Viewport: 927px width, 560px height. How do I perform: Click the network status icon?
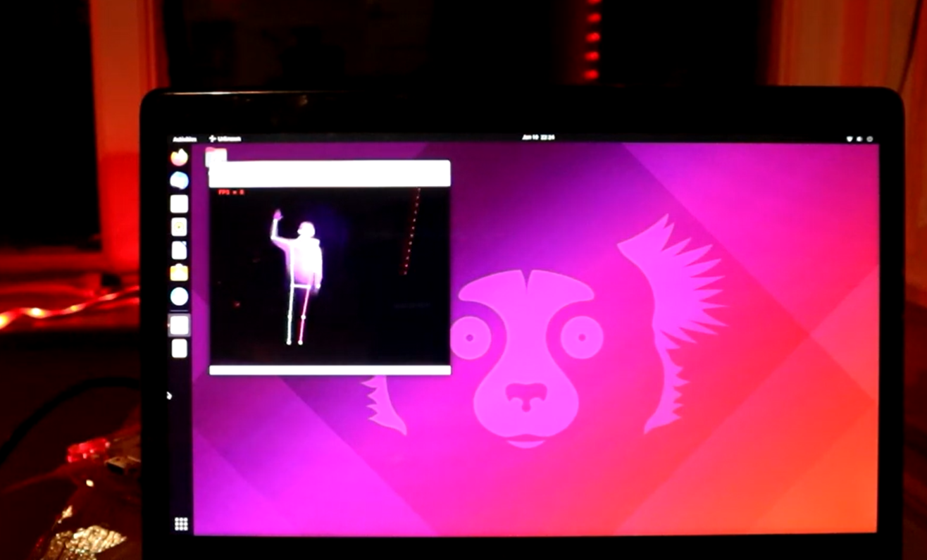click(x=851, y=139)
